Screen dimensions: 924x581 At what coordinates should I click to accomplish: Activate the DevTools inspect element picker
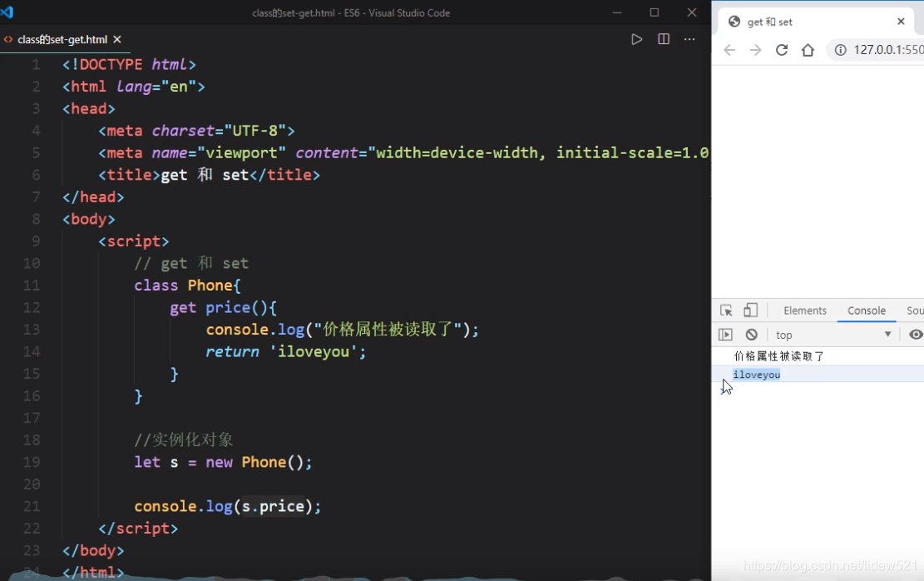[x=726, y=310]
